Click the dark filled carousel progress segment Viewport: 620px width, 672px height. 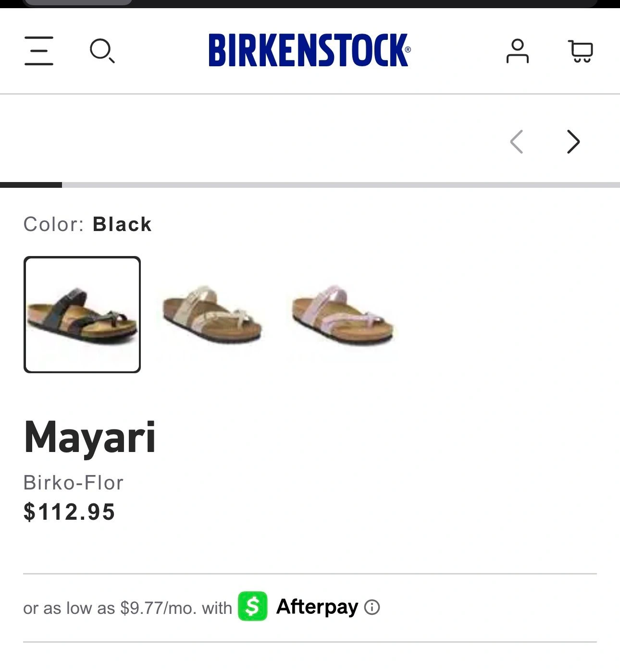pyautogui.click(x=31, y=185)
